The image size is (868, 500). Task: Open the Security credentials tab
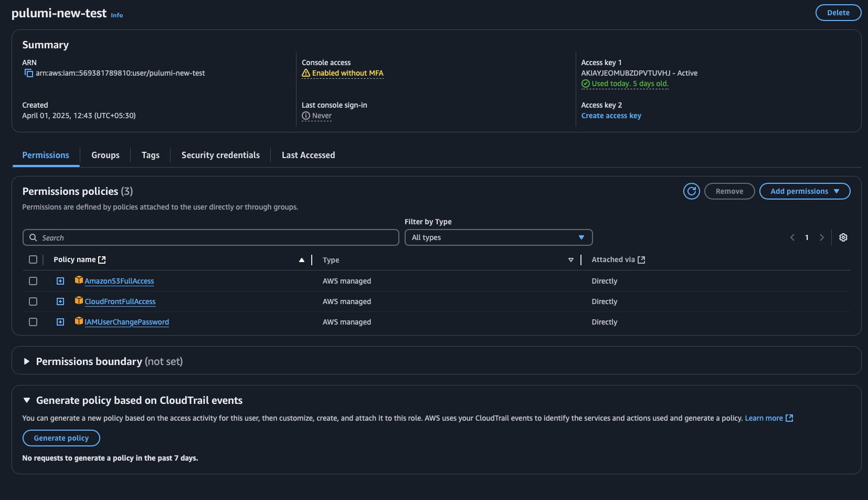220,155
